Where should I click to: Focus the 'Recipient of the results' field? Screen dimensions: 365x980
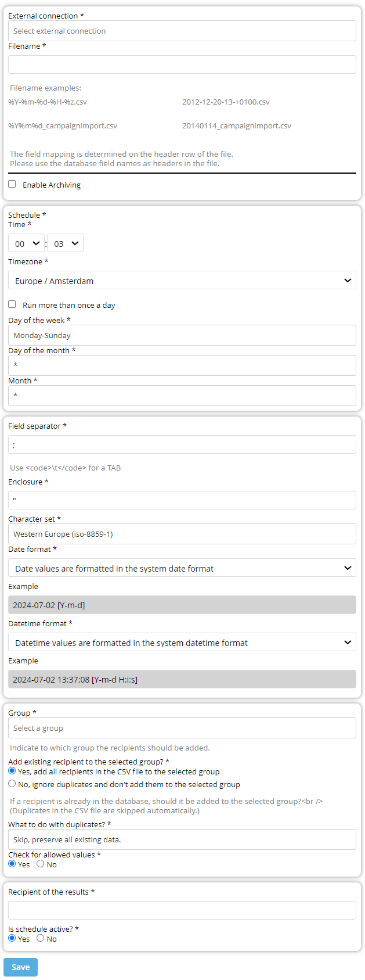[x=182, y=910]
